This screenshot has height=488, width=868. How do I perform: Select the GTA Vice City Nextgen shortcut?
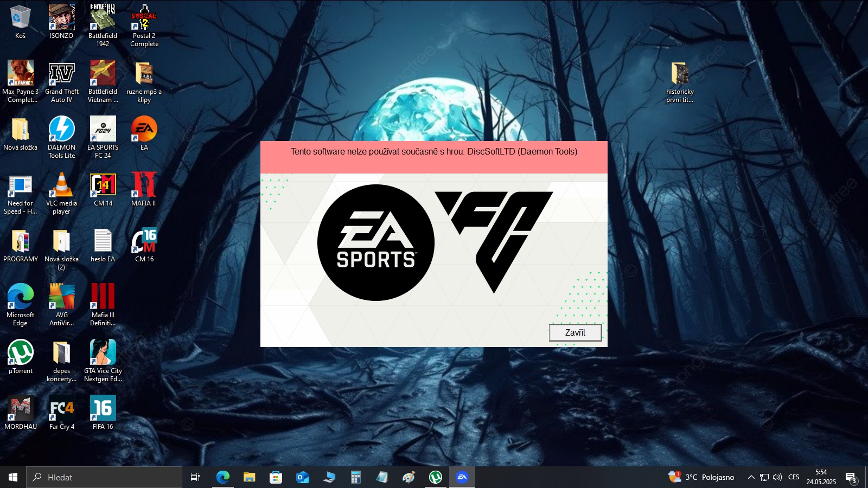(103, 361)
